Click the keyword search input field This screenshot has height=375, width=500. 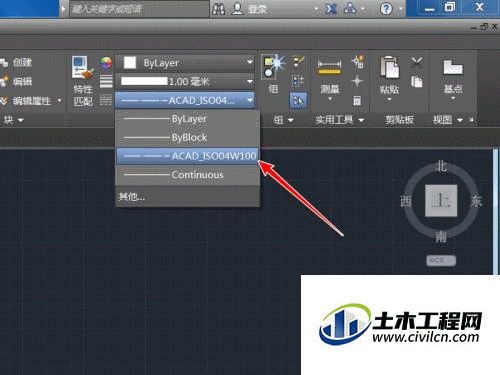tap(139, 9)
